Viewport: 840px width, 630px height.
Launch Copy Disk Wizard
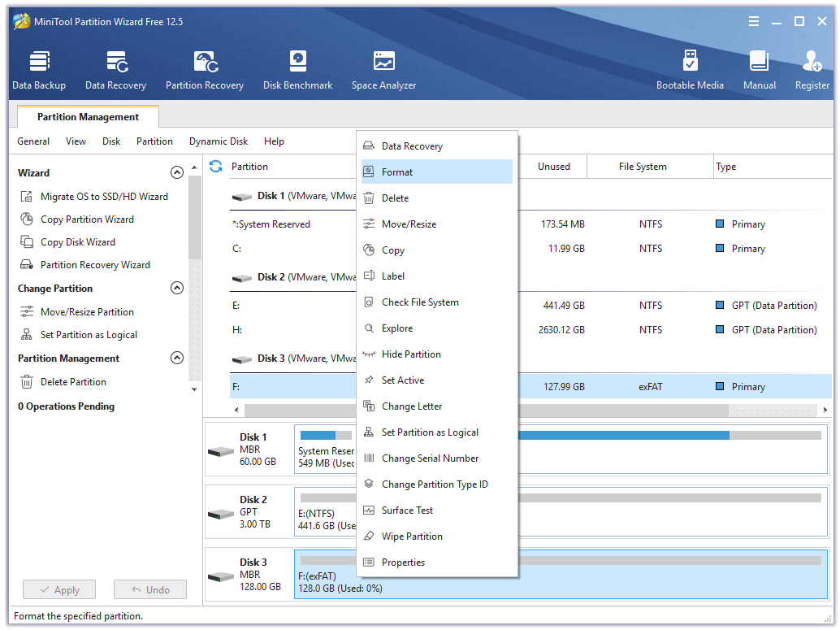tap(68, 241)
